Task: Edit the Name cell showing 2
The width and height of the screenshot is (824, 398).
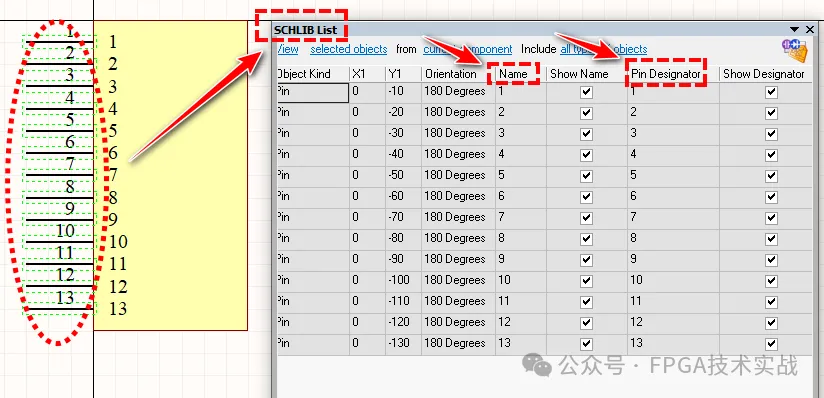Action: click(521, 114)
